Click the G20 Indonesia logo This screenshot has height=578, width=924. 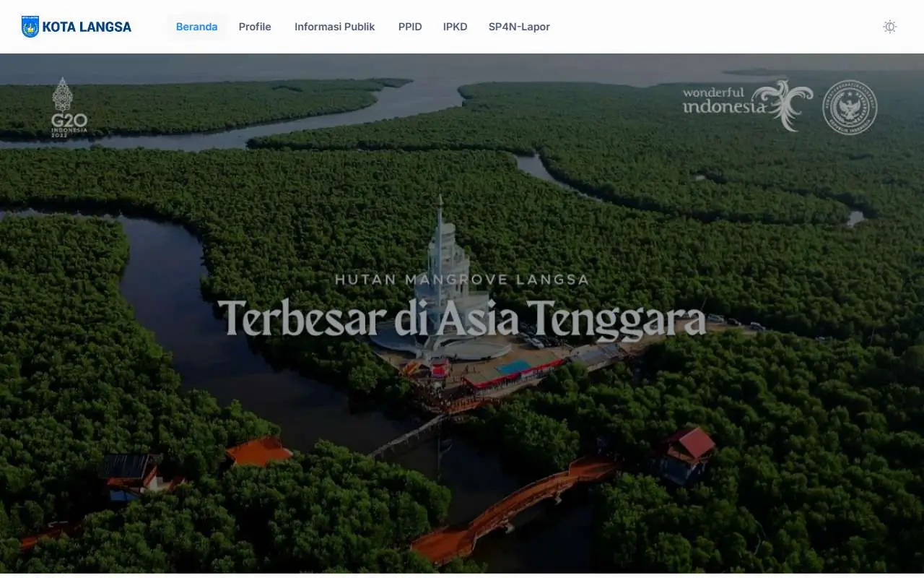coord(69,108)
